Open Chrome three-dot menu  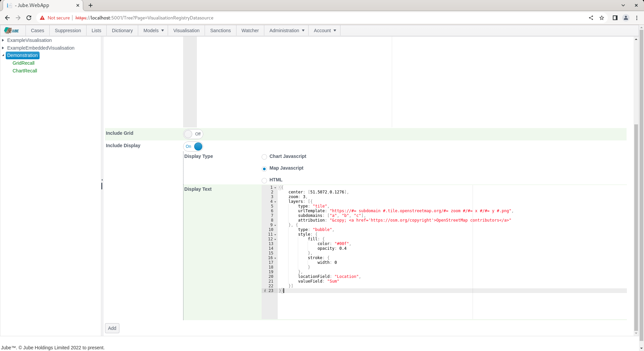637,18
